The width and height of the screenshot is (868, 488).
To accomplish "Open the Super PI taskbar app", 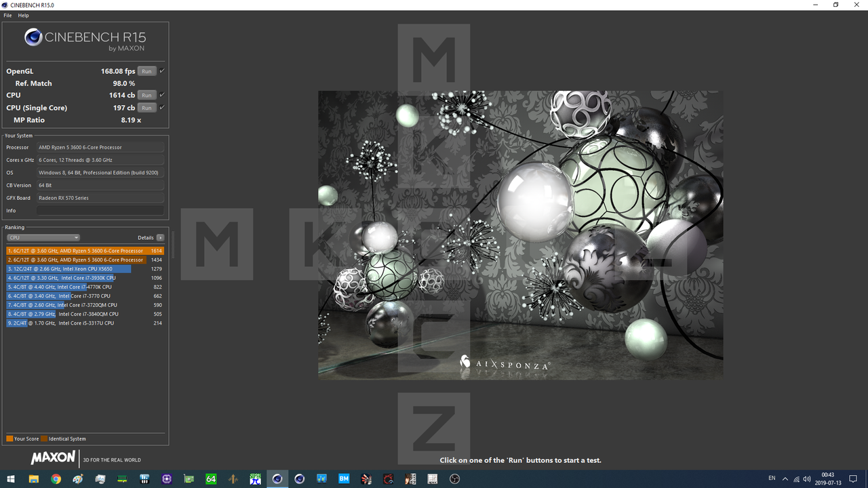I will [x=255, y=479].
